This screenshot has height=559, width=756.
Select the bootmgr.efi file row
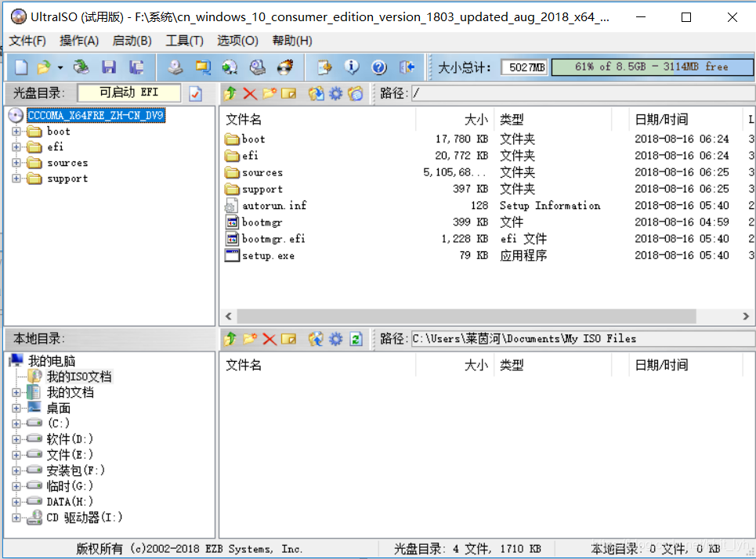point(487,239)
